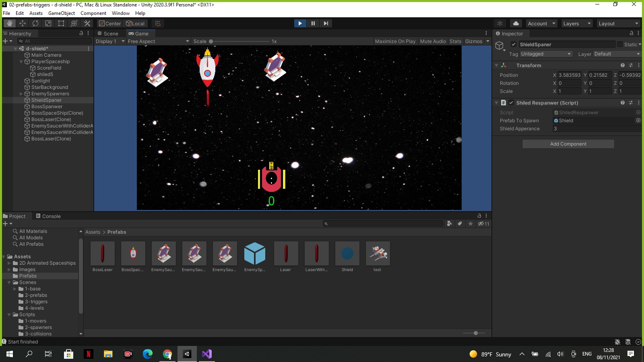Select the Rotate tool
Viewport: 644px width, 362px height.
pyautogui.click(x=35, y=23)
